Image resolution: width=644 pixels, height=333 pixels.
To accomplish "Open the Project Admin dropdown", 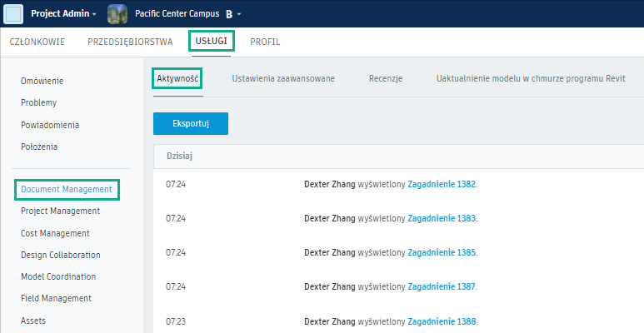I will 63,14.
